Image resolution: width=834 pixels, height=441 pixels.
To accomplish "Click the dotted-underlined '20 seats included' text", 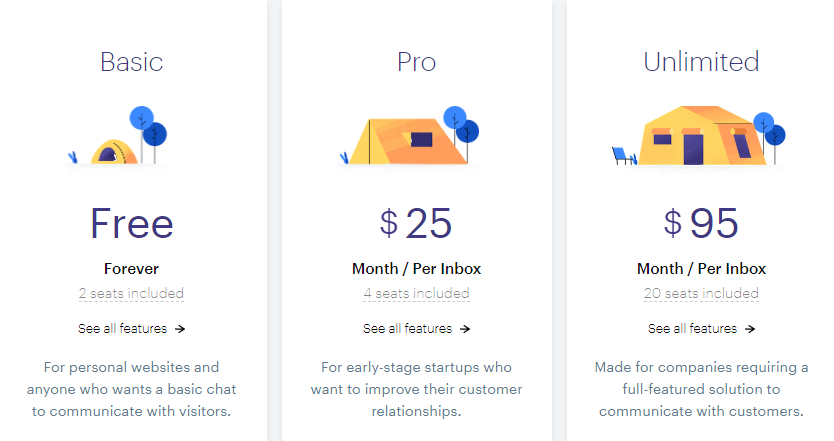I will click(701, 294).
